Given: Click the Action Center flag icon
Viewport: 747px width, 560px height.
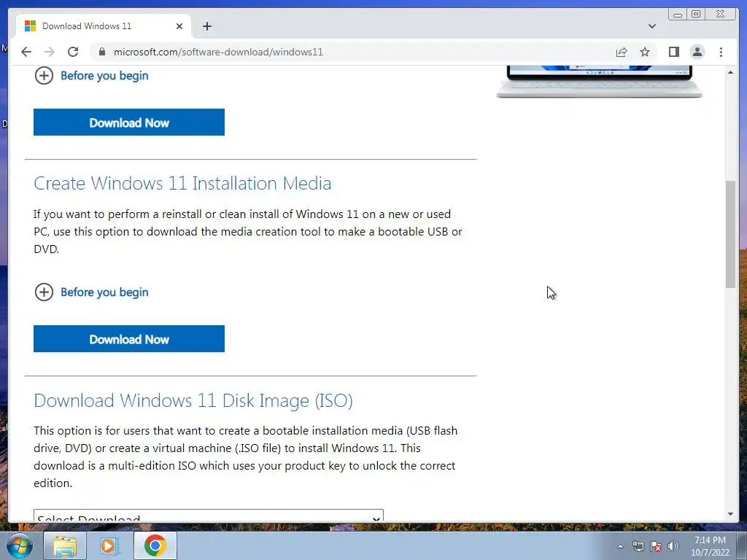Looking at the screenshot, I should tap(656, 546).
